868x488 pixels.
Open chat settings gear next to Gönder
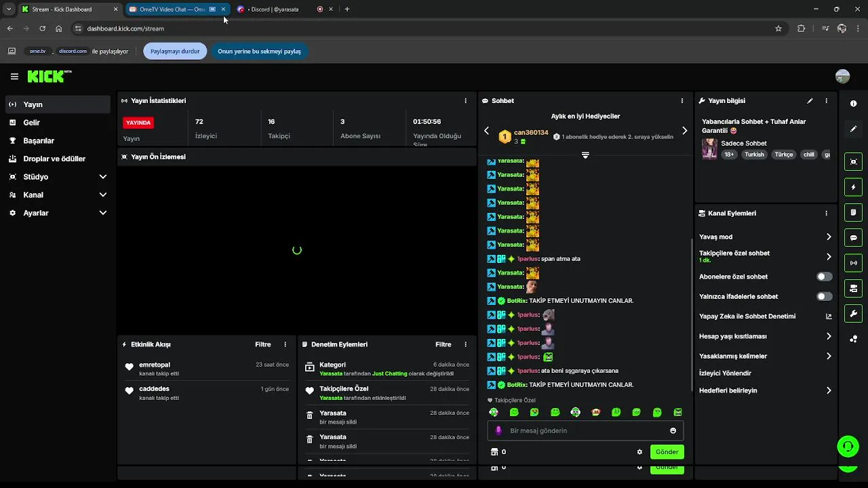pos(639,452)
